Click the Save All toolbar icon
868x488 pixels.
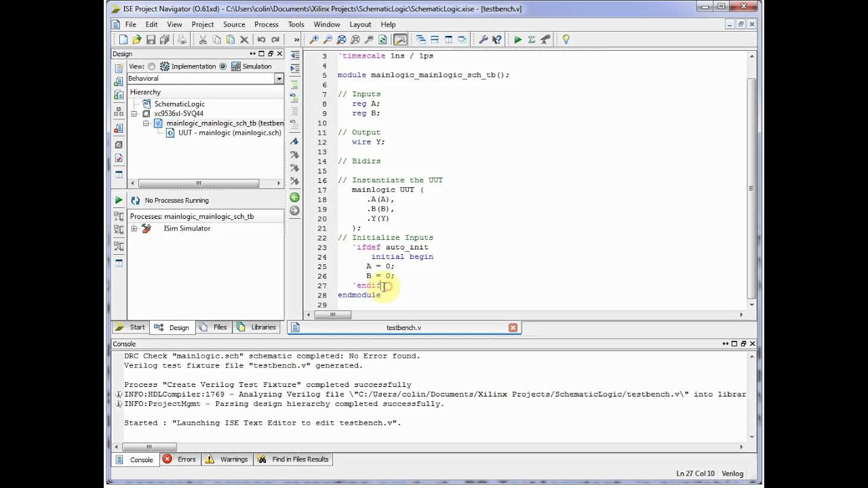[x=164, y=40]
